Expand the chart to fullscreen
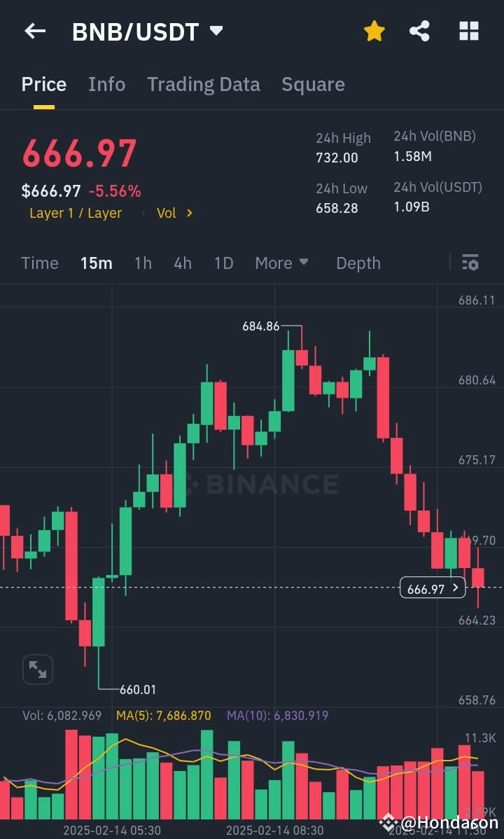This screenshot has width=504, height=839. pos(38,670)
